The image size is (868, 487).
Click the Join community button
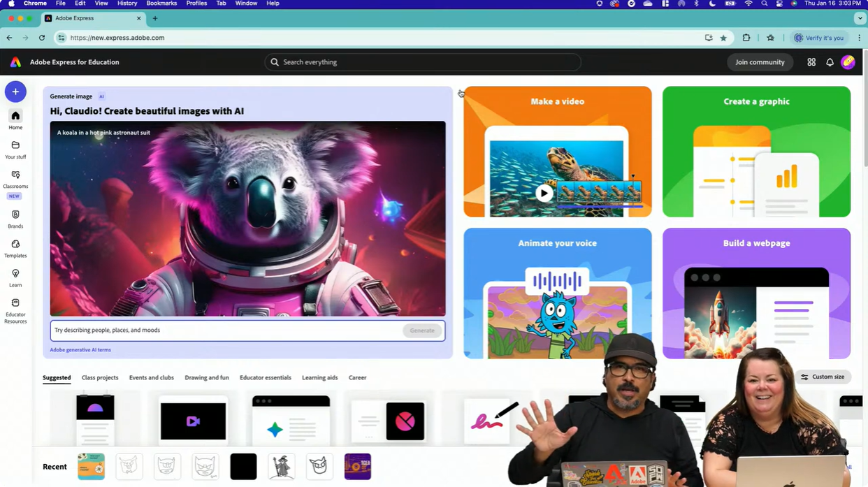coord(760,62)
